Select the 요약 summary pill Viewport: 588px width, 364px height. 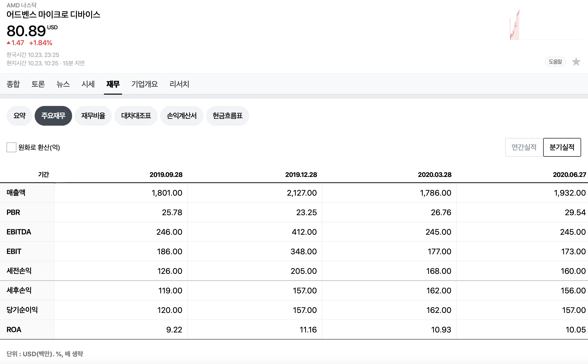(19, 116)
